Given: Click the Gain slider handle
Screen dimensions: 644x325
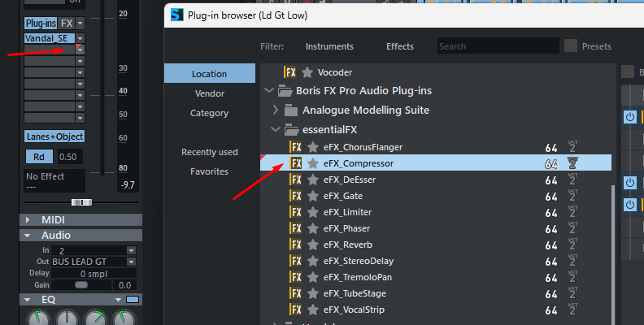Looking at the screenshot, I should 81,285.
